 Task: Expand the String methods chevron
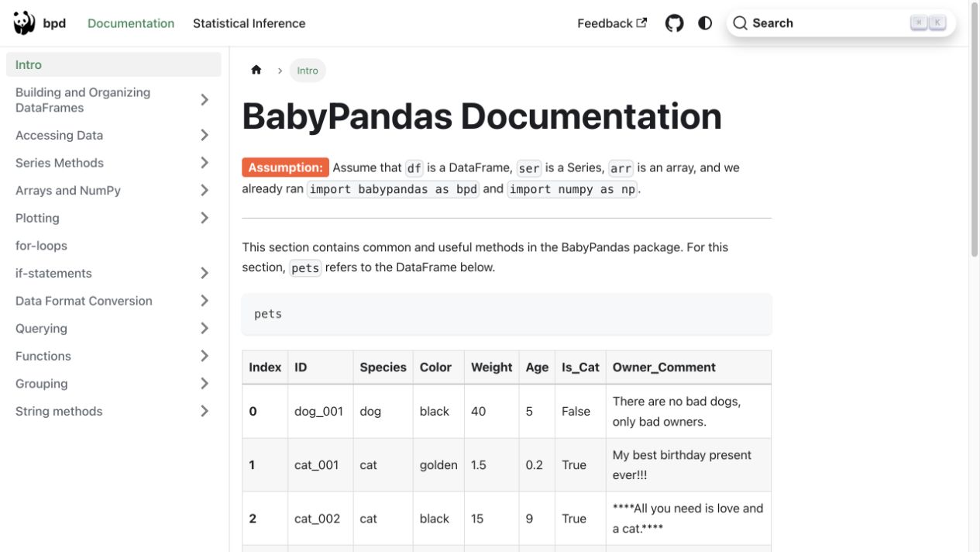tap(205, 411)
